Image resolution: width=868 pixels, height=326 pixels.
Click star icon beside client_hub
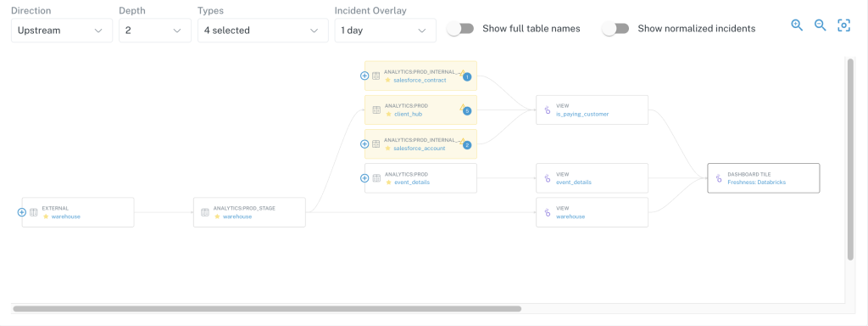[x=388, y=114]
